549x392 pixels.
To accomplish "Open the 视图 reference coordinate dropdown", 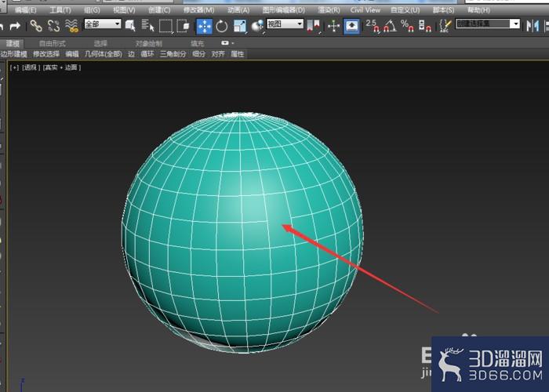I will coord(285,24).
